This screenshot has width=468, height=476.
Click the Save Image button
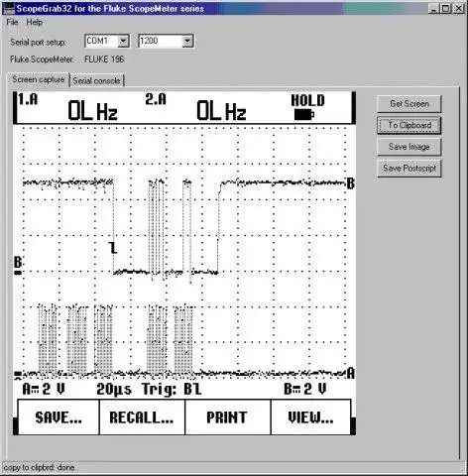tap(409, 147)
